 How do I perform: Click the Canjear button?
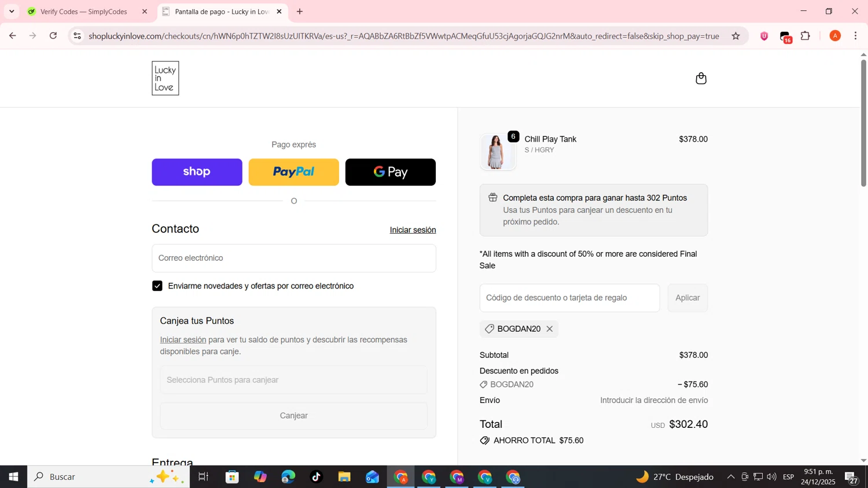293,416
